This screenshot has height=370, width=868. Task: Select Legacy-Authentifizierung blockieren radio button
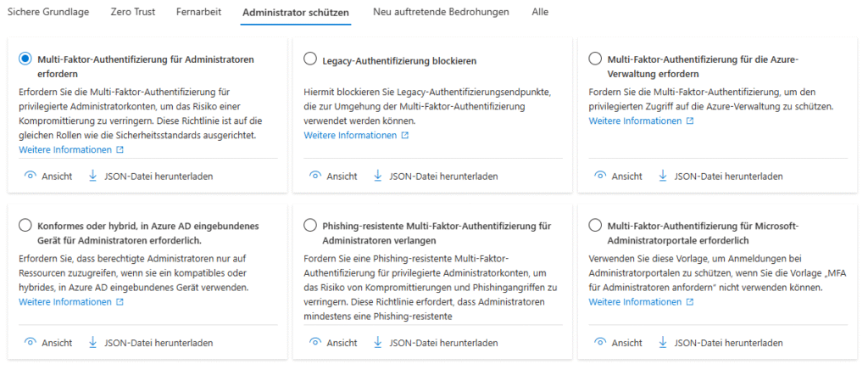coord(310,60)
